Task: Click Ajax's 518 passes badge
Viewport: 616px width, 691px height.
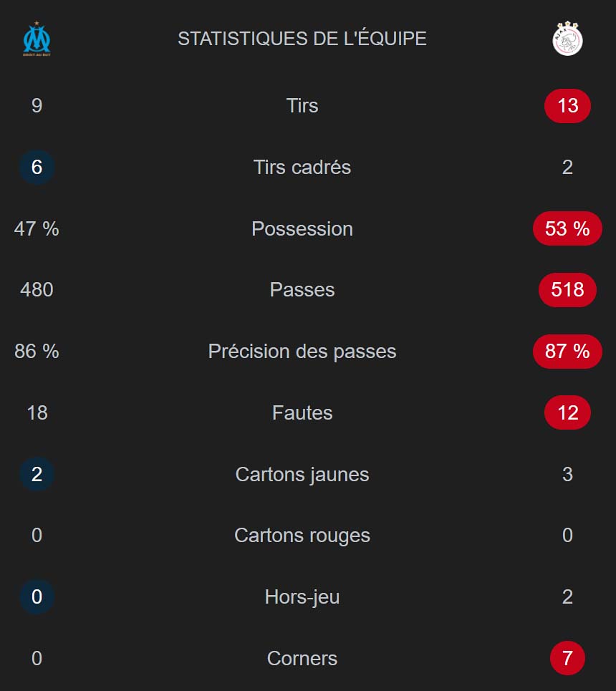Action: (x=567, y=290)
